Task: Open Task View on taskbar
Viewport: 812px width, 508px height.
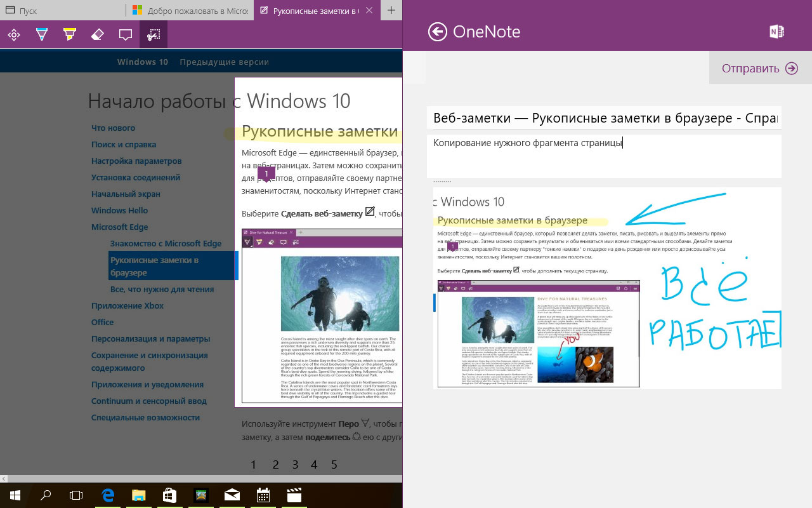Action: (76, 495)
